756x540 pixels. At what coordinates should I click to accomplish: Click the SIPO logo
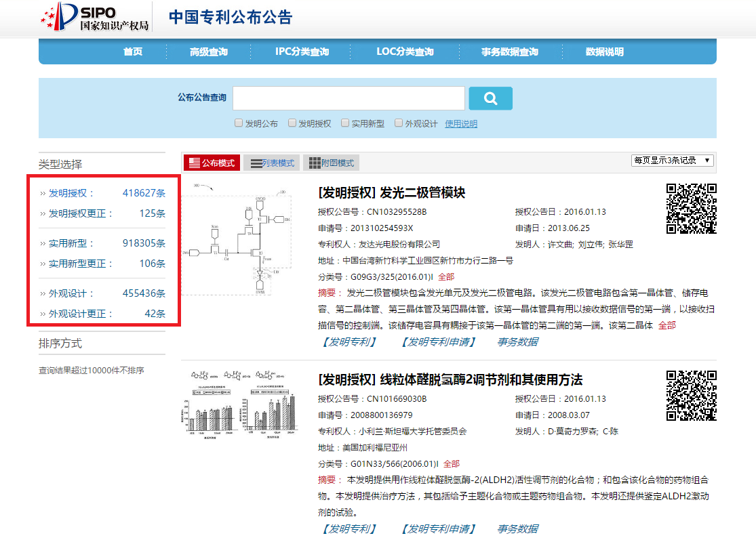(x=94, y=18)
